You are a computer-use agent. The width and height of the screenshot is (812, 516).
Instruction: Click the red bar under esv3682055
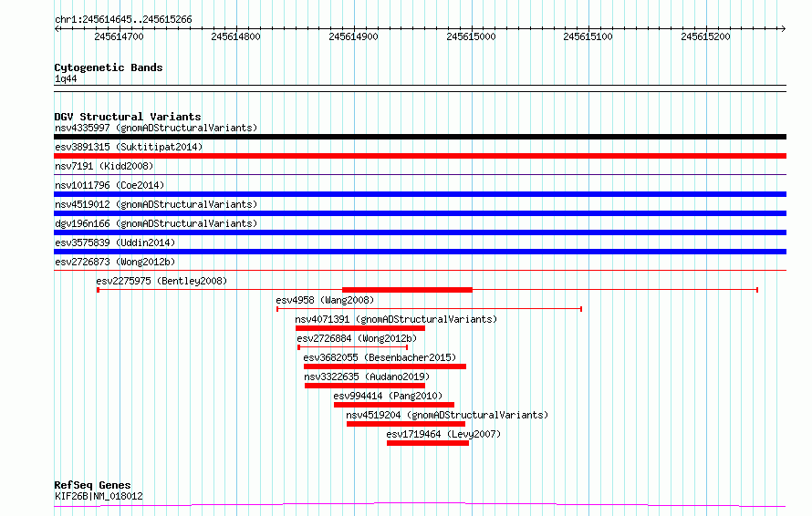[385, 367]
